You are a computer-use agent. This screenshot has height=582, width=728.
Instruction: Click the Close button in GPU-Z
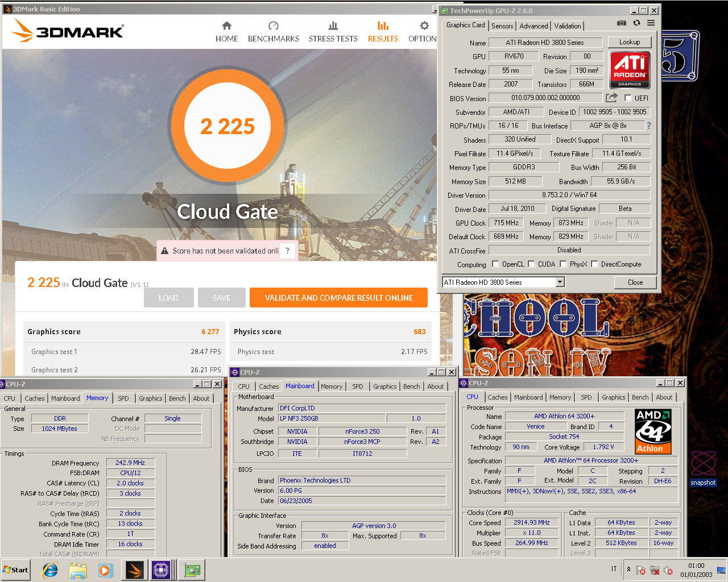(635, 282)
